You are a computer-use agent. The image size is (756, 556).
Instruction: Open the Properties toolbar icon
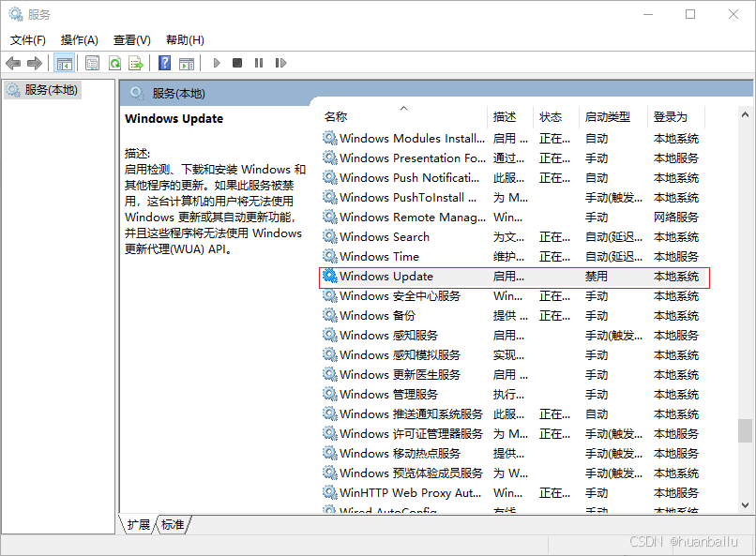[x=92, y=63]
